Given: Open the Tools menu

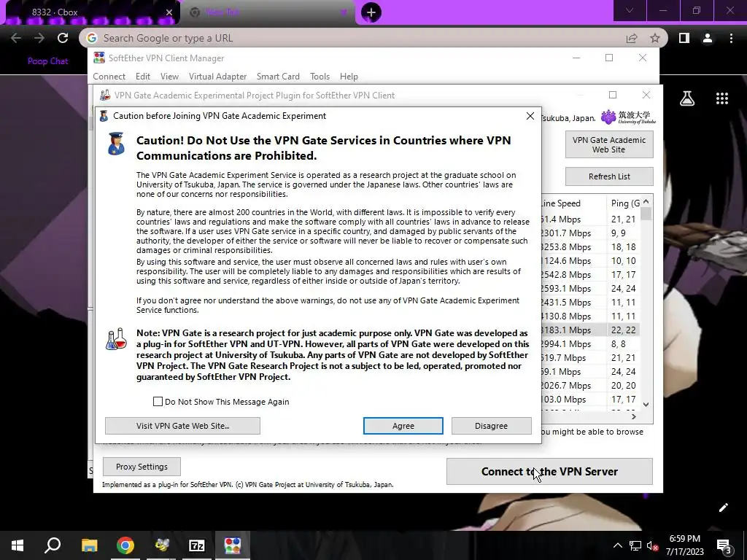Looking at the screenshot, I should [320, 76].
